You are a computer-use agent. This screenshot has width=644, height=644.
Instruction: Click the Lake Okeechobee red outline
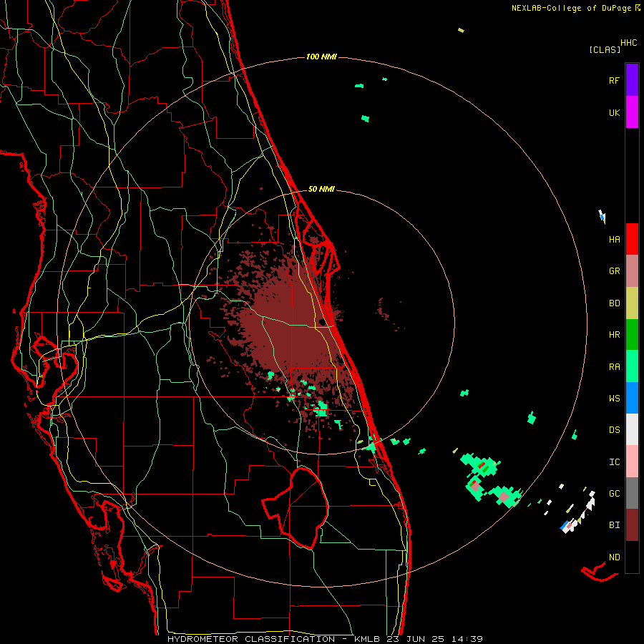click(295, 508)
